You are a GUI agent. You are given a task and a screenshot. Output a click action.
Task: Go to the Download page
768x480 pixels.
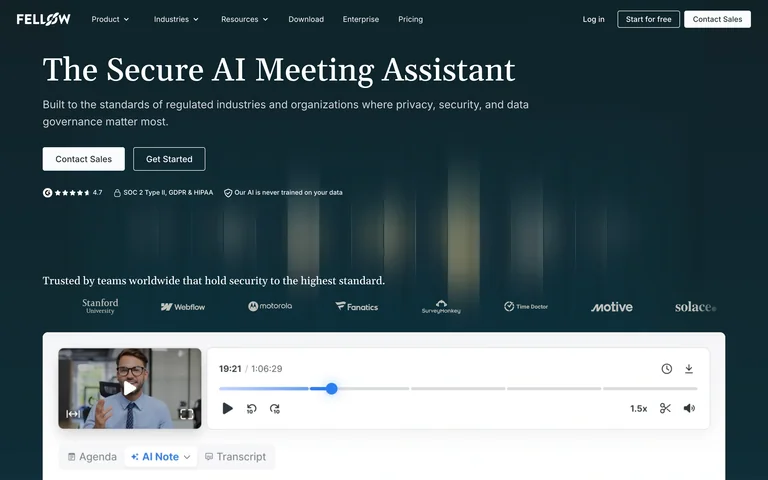[x=306, y=19]
